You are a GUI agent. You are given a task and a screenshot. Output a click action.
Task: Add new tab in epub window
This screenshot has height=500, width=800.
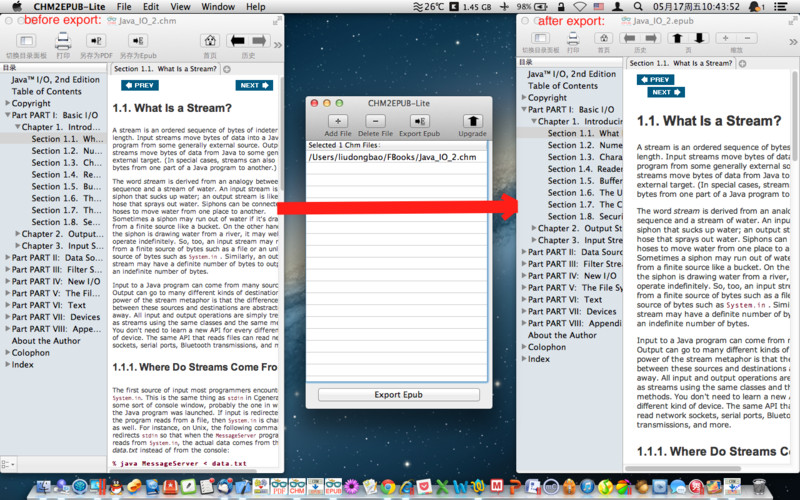coord(743,64)
